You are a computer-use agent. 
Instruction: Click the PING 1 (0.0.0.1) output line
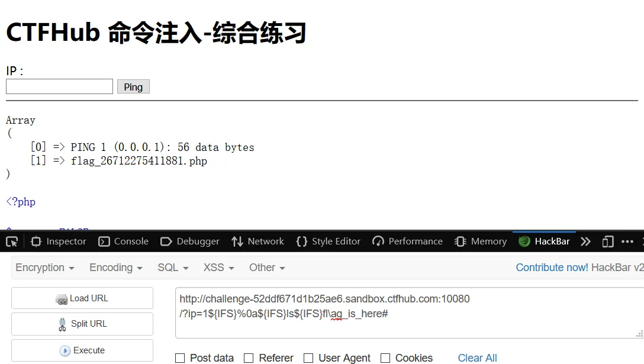coord(162,147)
